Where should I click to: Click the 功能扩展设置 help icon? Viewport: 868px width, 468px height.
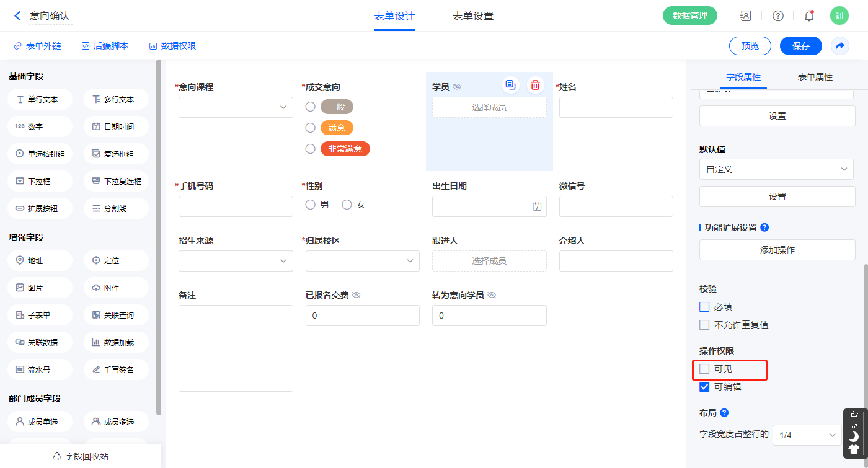point(764,227)
